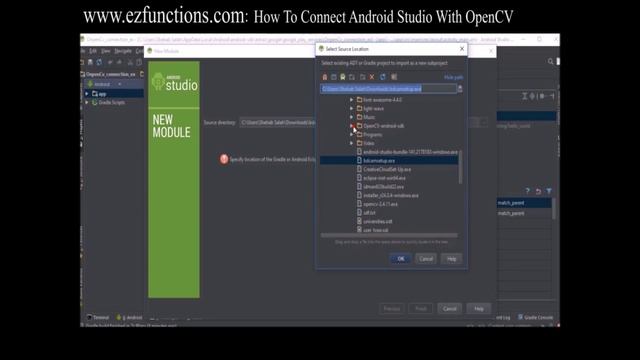Click the Synchronize toolbar icon
The image size is (640, 360).
point(99,62)
